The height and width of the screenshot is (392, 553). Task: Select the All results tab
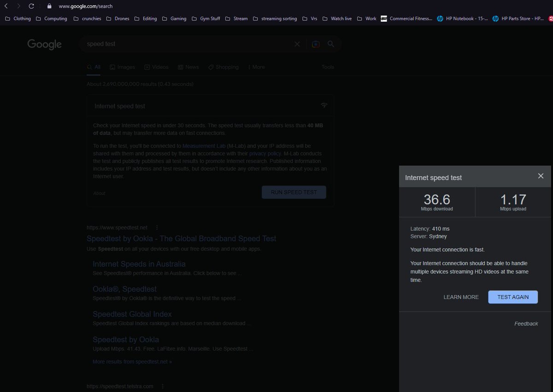pyautogui.click(x=94, y=67)
